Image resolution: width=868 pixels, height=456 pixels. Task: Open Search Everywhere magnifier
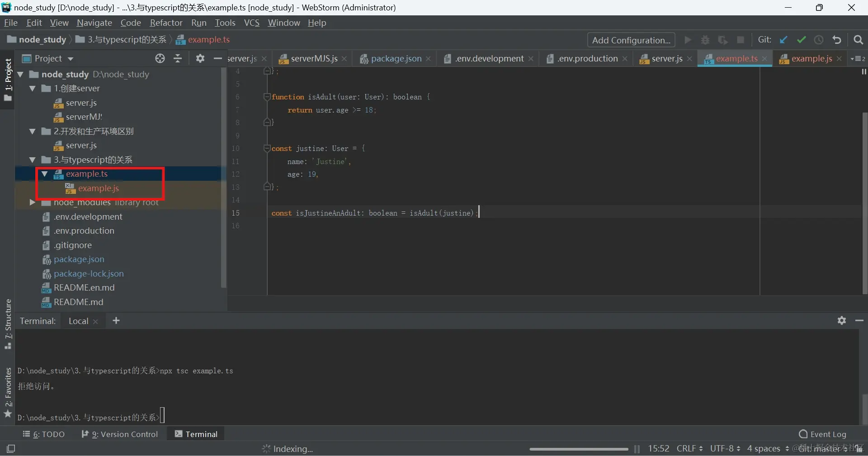coord(858,40)
